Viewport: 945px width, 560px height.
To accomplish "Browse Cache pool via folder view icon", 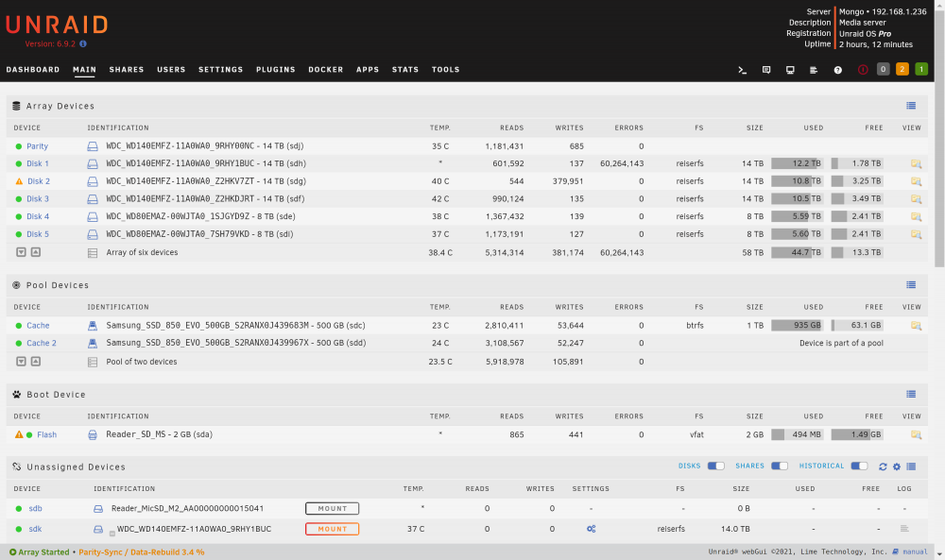I will pyautogui.click(x=916, y=326).
